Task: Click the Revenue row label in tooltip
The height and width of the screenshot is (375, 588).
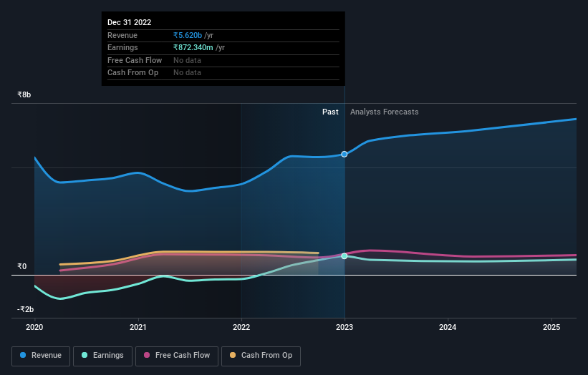Action: click(122, 35)
